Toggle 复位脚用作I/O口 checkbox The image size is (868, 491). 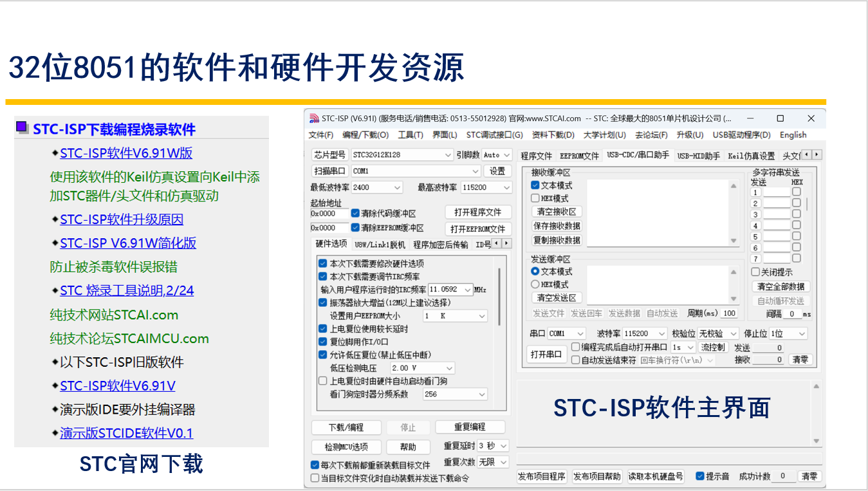click(323, 342)
